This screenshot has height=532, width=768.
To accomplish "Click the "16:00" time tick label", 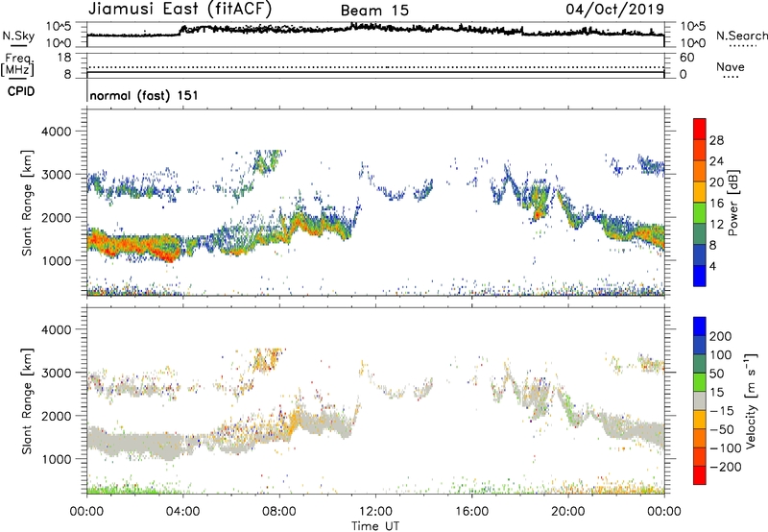I will [471, 512].
